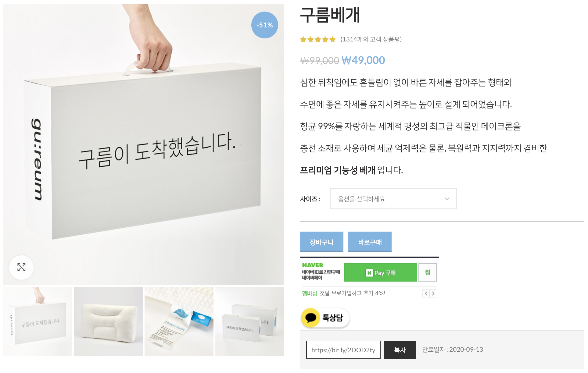This screenshot has height=373, width=588.
Task: Copy the short link with 복사 button
Action: [x=400, y=350]
